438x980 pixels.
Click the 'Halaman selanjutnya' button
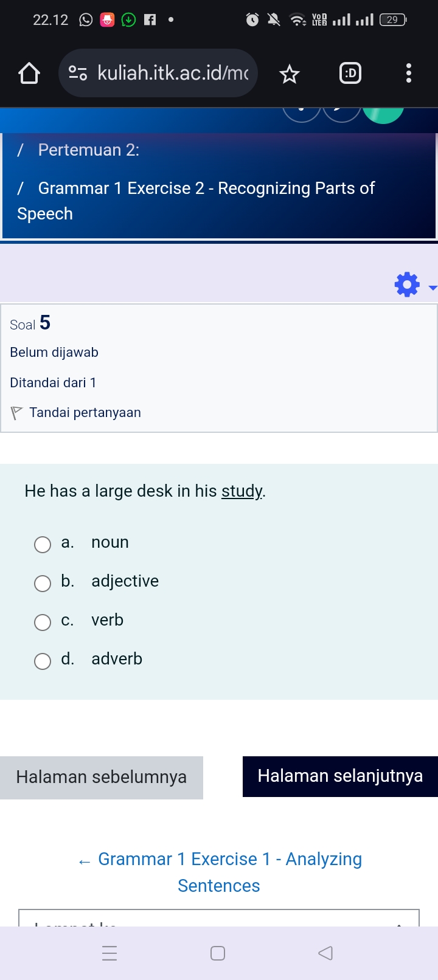(x=341, y=776)
